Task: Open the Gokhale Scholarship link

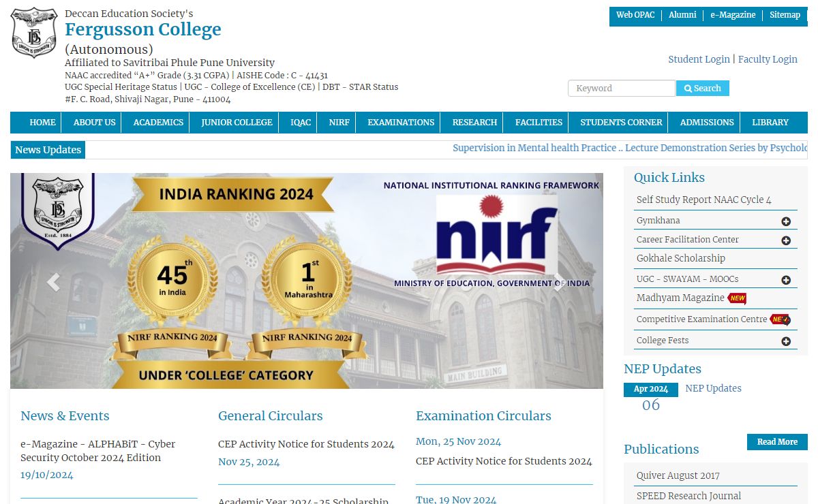Action: pyautogui.click(x=681, y=258)
